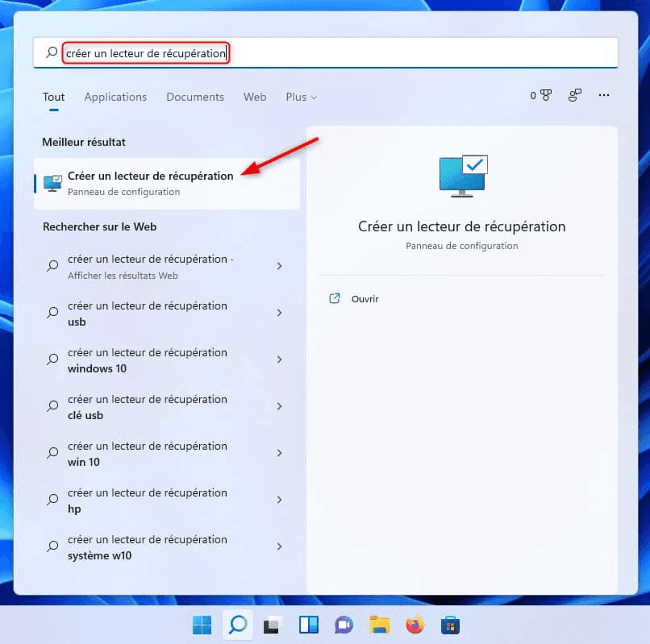
Task: Open the Windows Start button
Action: point(202,625)
